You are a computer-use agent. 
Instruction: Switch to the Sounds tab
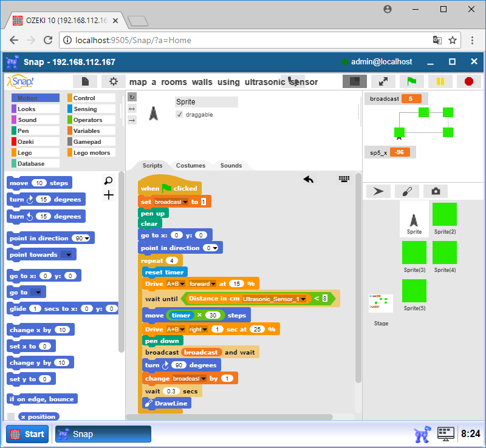(x=231, y=166)
